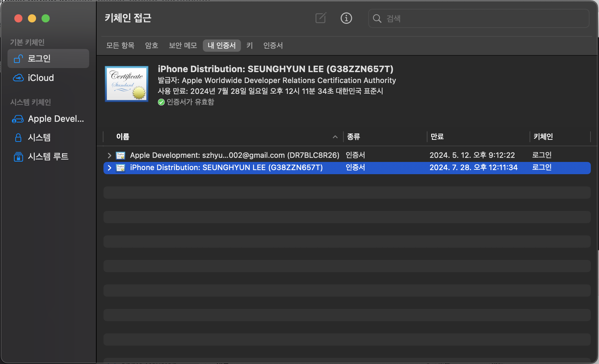The image size is (599, 364).
Task: Click expiry '2024. 7. 28. 오후 12:11:34'
Action: click(x=473, y=168)
